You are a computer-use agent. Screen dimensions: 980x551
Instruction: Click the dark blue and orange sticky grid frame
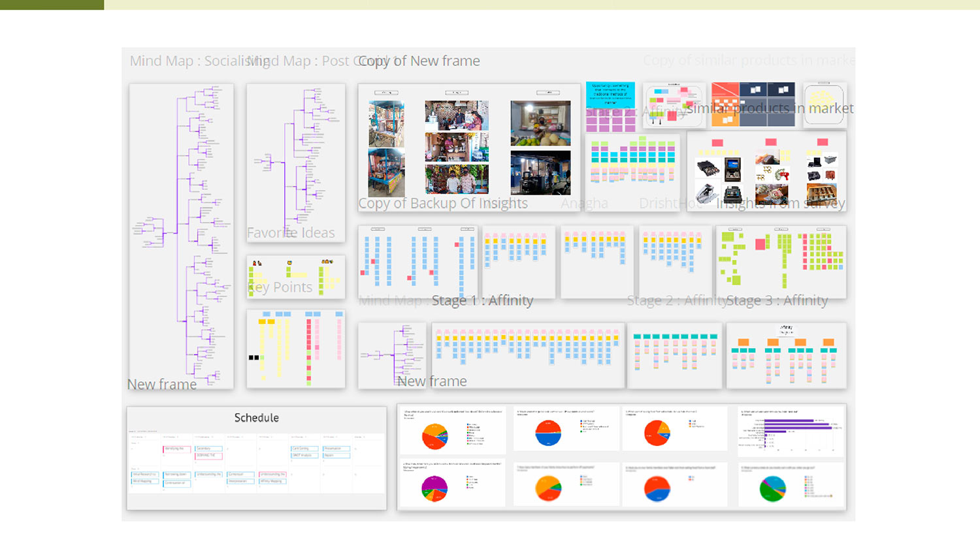coord(753,104)
